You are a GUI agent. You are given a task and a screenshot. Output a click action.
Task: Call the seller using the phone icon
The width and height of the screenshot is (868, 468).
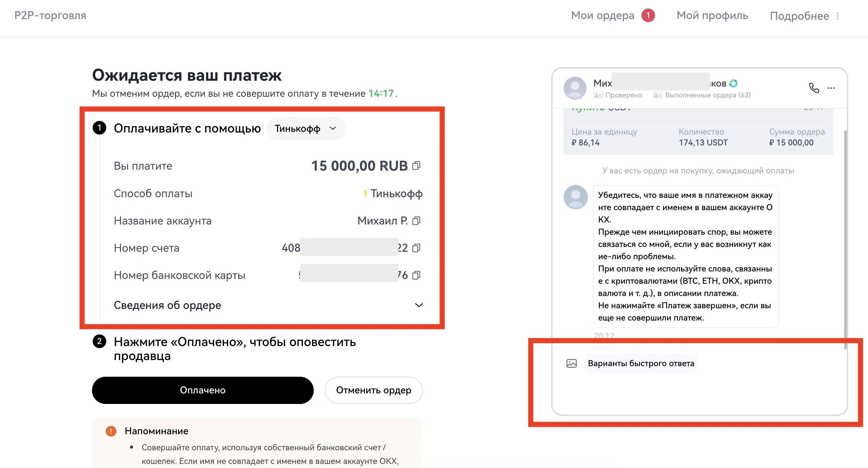tap(814, 88)
